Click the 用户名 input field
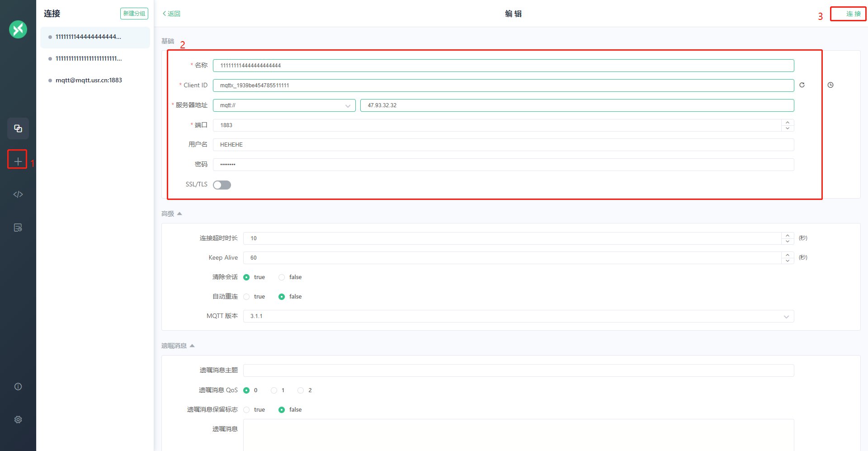 503,145
